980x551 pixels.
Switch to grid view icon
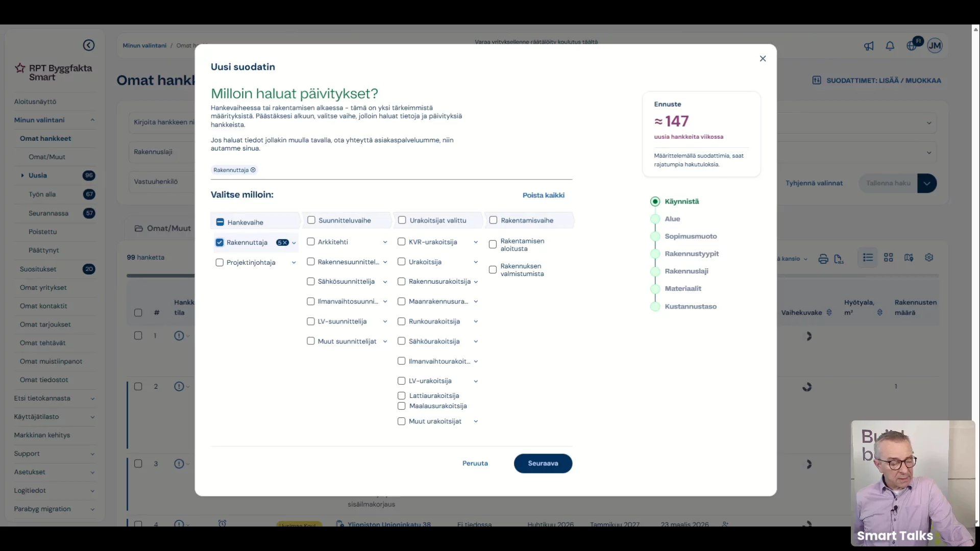[889, 258]
